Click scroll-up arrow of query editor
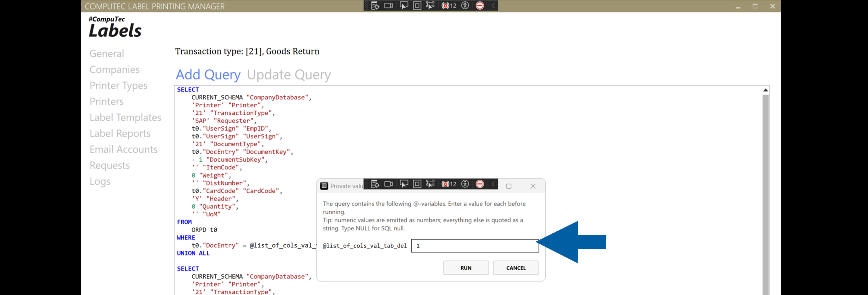Viewport: 868px width, 295px height. point(766,90)
